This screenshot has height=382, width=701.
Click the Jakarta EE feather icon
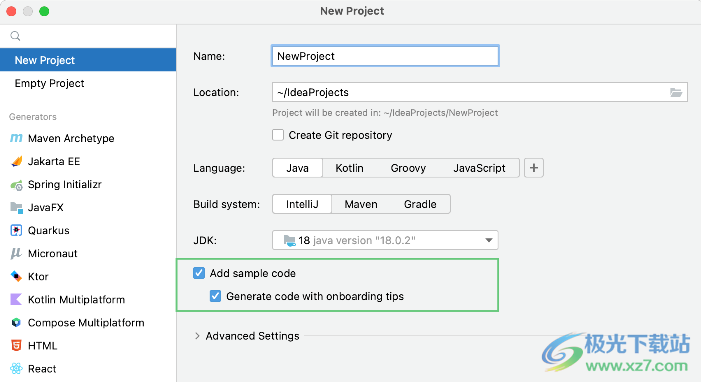(x=17, y=161)
